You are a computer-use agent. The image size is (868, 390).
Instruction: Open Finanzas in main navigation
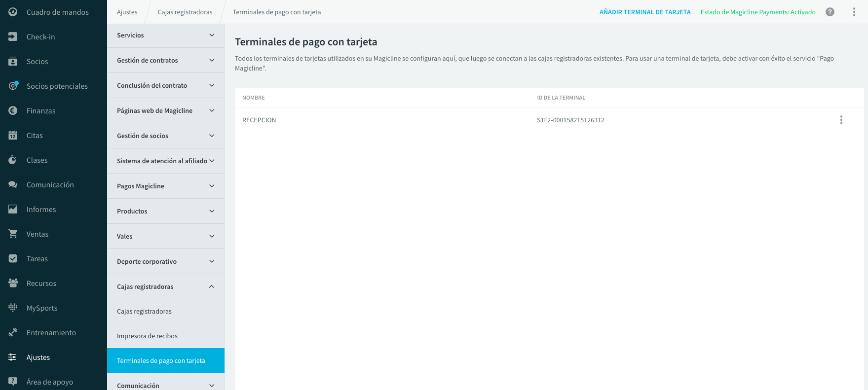point(53,110)
